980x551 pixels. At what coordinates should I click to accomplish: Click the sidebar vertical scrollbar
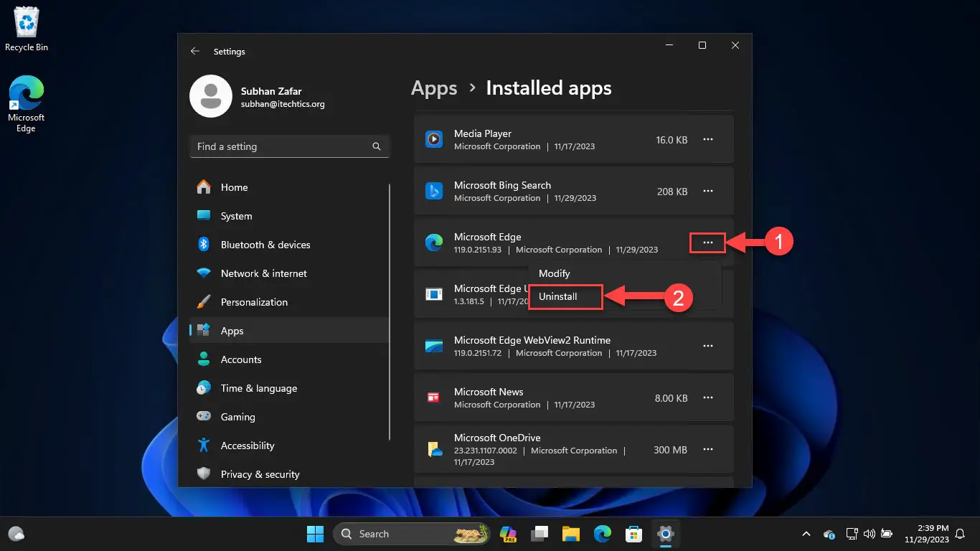pos(390,312)
